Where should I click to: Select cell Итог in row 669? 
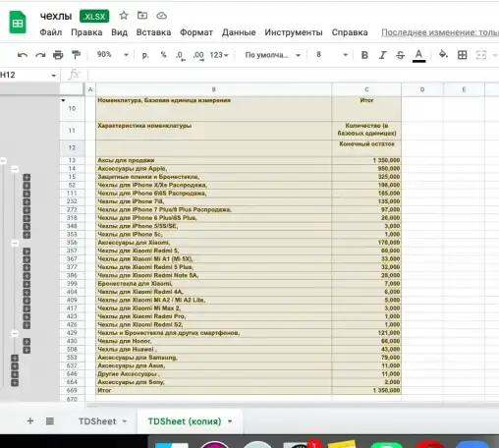(x=213, y=390)
